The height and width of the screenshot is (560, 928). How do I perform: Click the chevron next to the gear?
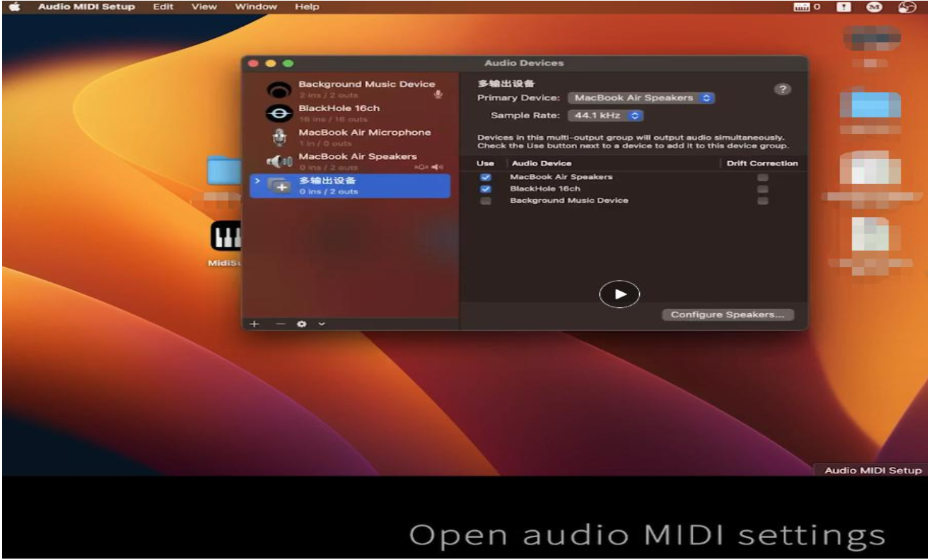tap(321, 324)
